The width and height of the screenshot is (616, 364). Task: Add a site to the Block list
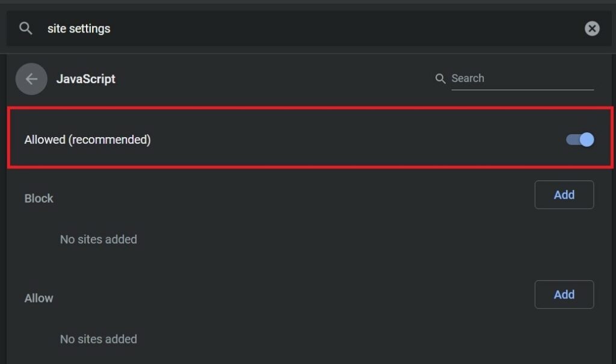[x=564, y=195]
